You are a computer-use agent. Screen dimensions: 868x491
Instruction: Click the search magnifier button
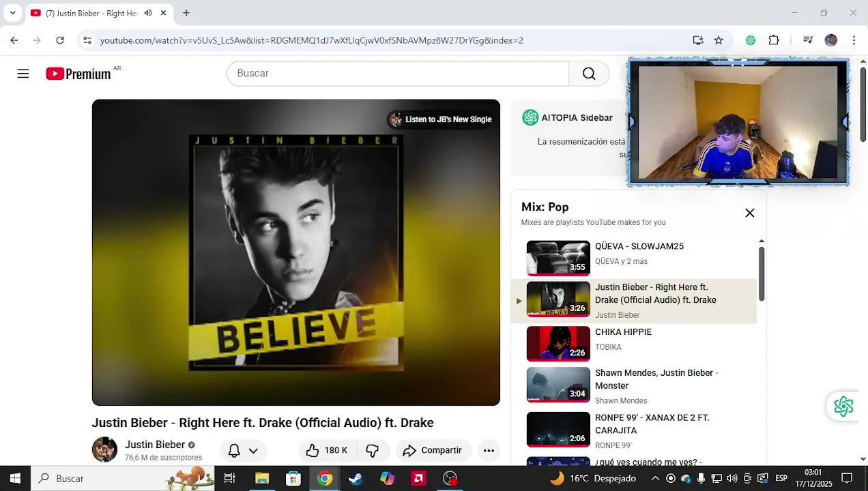click(589, 74)
